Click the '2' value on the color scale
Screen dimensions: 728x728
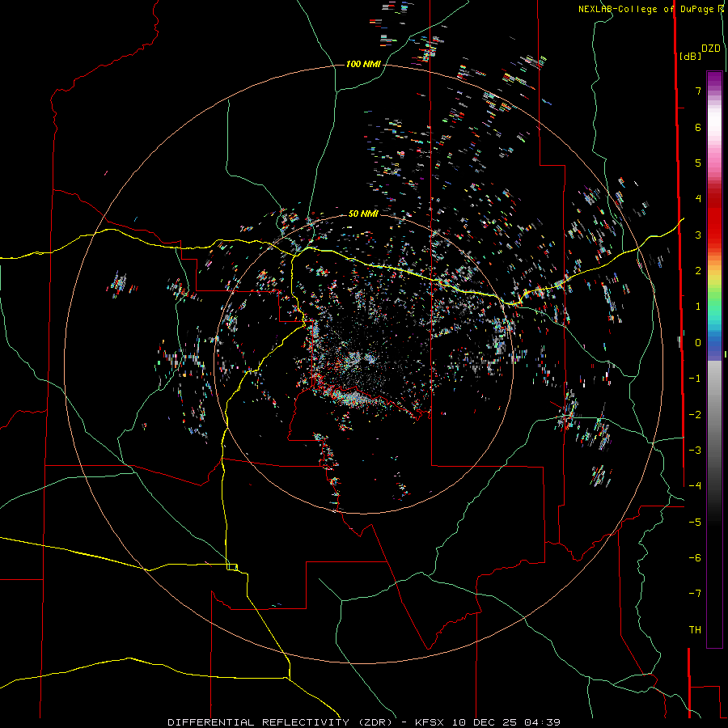click(698, 271)
